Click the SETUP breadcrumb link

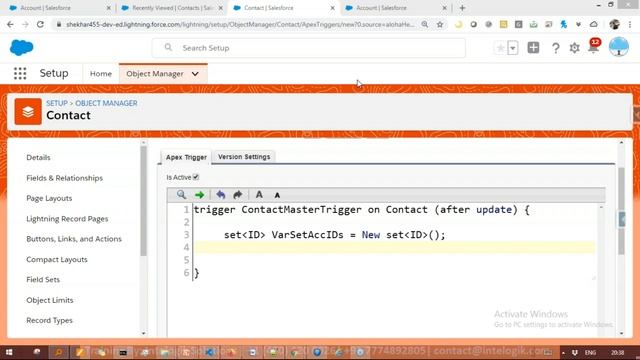57,103
